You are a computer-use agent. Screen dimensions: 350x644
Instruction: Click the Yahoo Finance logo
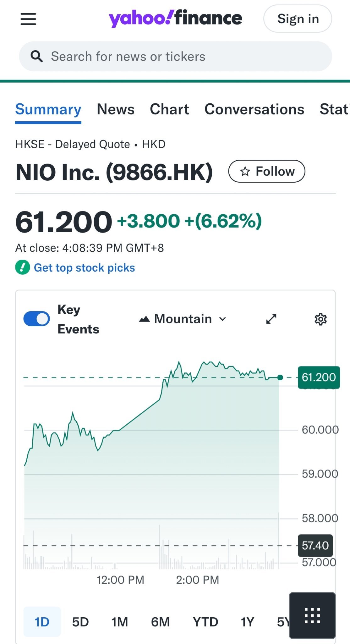pyautogui.click(x=175, y=18)
